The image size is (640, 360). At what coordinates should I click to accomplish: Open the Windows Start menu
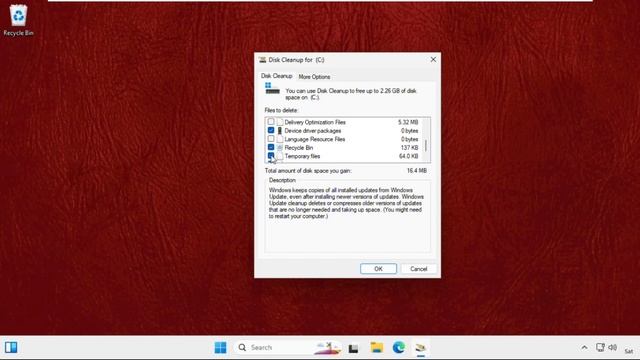coord(220,347)
